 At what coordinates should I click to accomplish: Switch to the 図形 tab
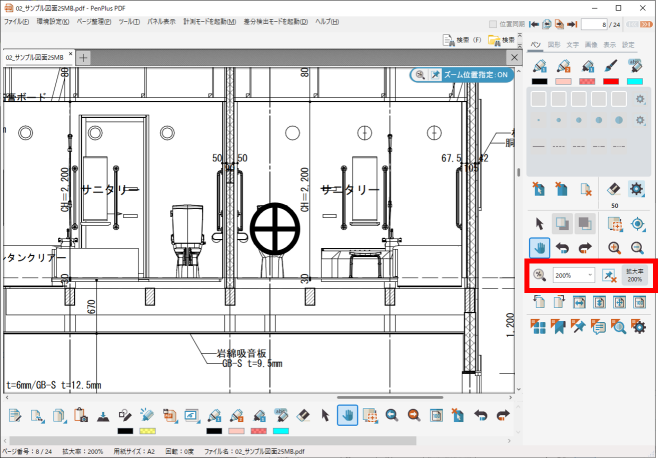554,45
